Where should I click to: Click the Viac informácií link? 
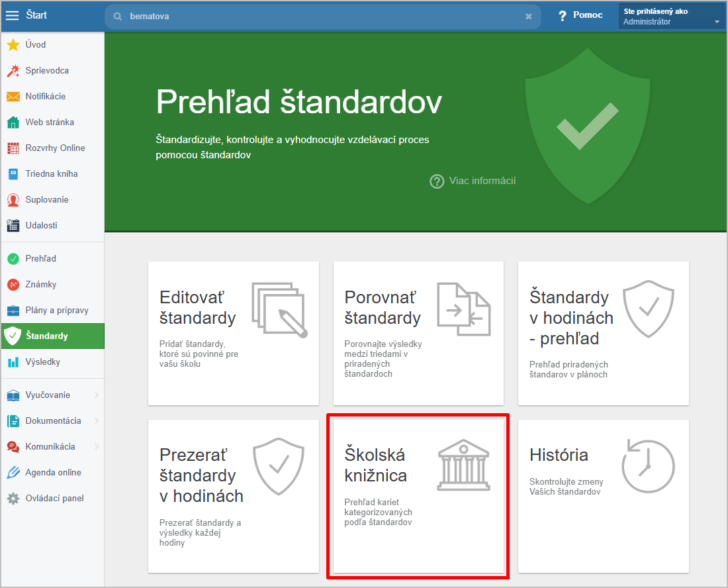[x=482, y=181]
